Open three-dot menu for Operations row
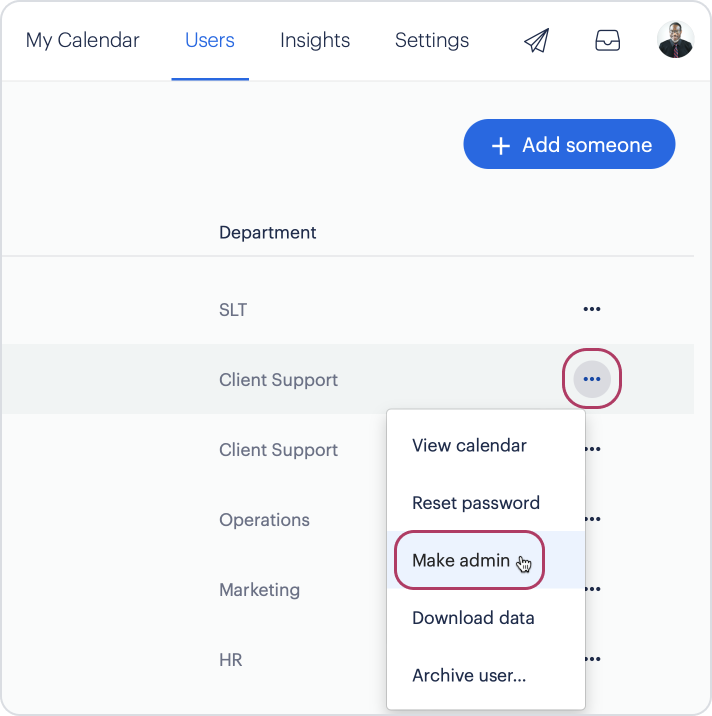This screenshot has width=712, height=716. 593,519
